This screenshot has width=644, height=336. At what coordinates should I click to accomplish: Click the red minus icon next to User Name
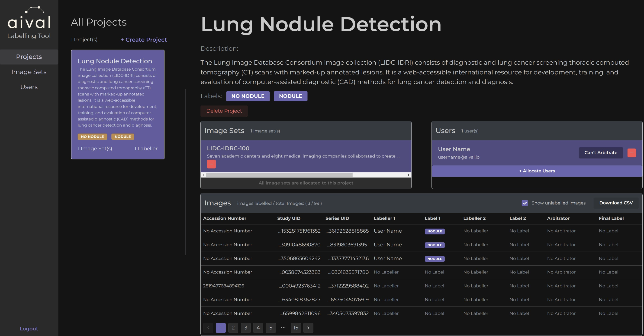[632, 153]
